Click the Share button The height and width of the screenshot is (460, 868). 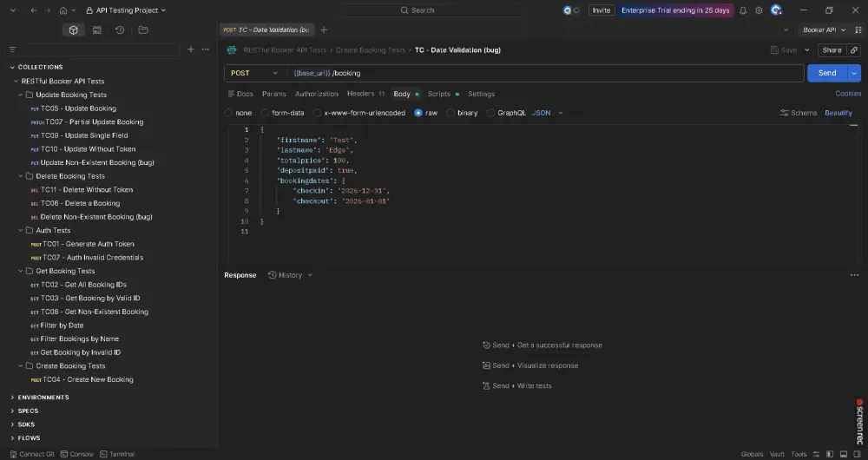click(832, 49)
